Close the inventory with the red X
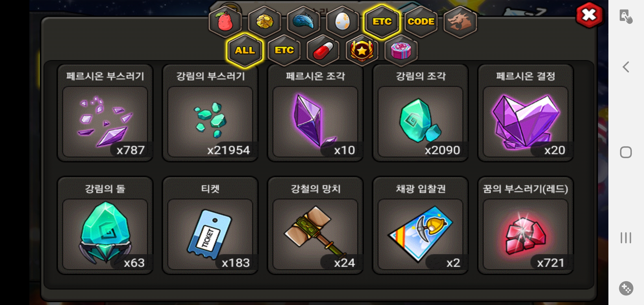Image resolution: width=644 pixels, height=305 pixels. tap(589, 15)
